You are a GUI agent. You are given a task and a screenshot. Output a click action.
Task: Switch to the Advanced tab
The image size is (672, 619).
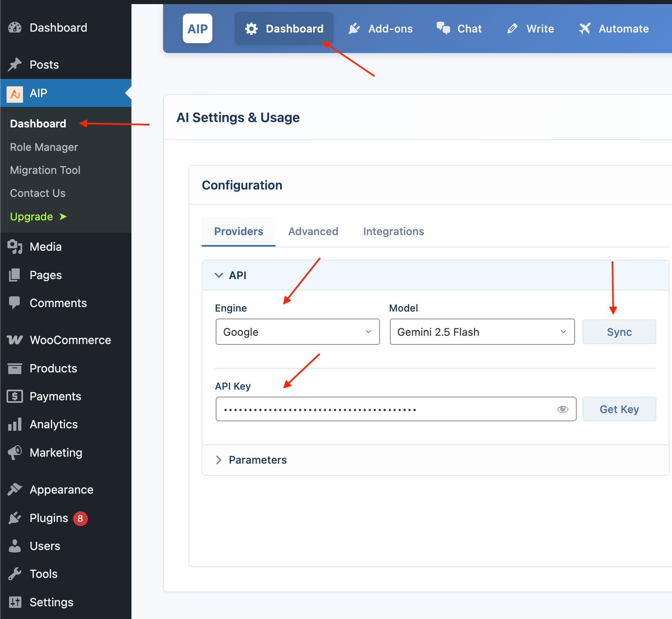coord(313,231)
